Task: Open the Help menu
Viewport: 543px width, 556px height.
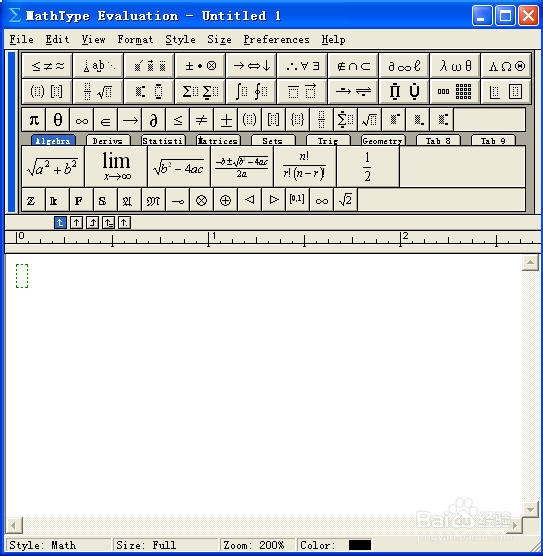Action: pos(333,39)
